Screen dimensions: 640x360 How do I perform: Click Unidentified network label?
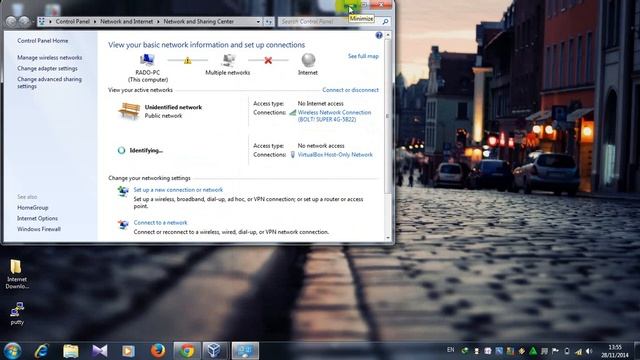coord(173,107)
